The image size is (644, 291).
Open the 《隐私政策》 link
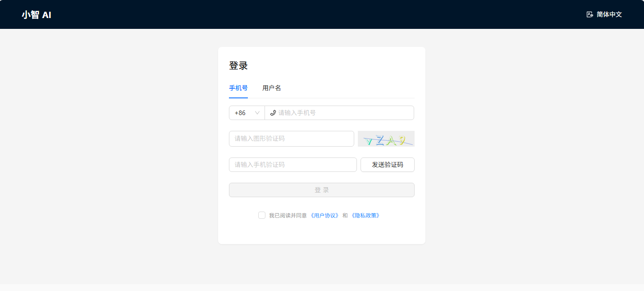tap(365, 216)
